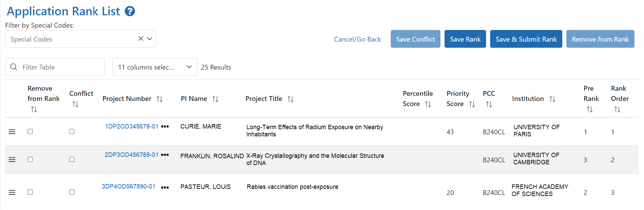
Task: Check Remove from Rank for Pasteur row
Action: tap(30, 192)
